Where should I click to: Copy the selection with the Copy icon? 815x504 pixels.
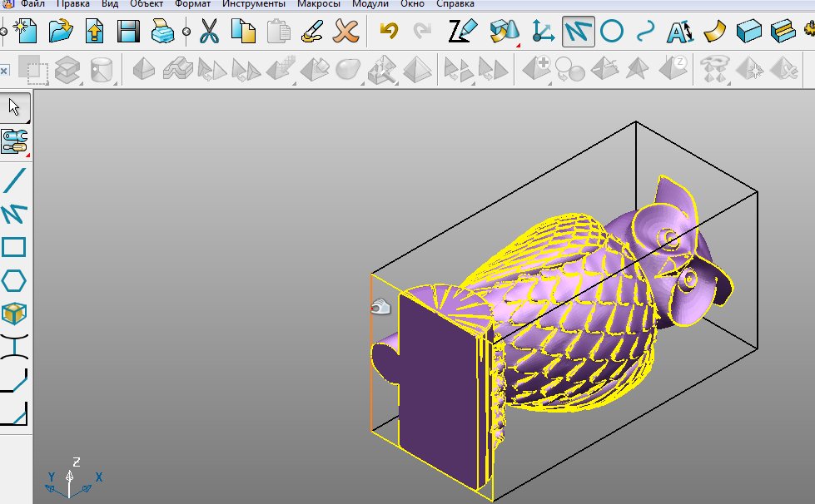click(243, 31)
